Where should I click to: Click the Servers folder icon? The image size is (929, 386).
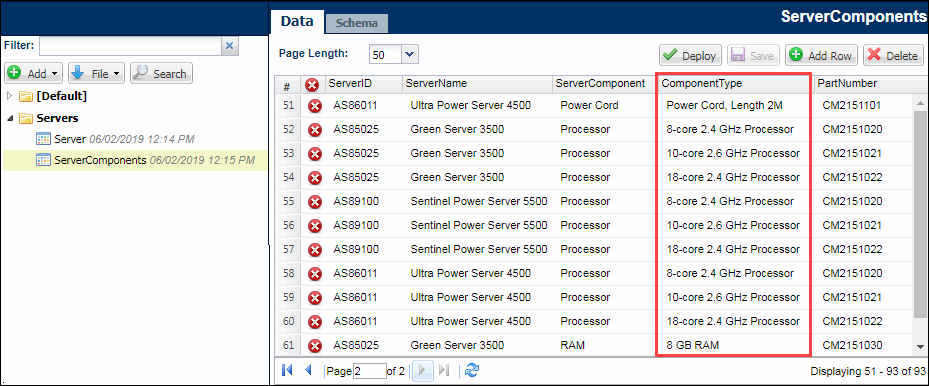(x=25, y=118)
